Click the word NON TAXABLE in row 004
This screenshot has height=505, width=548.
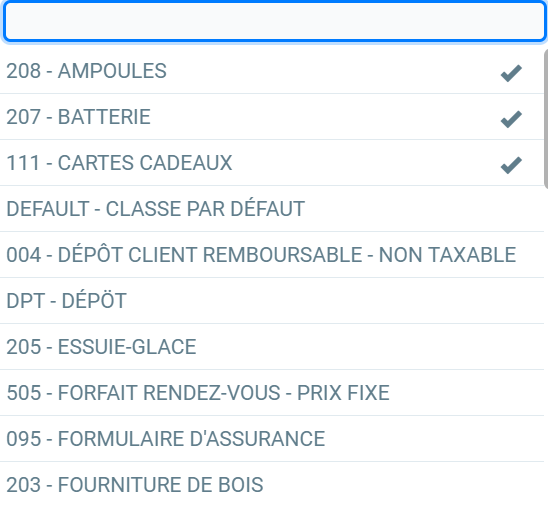point(447,255)
